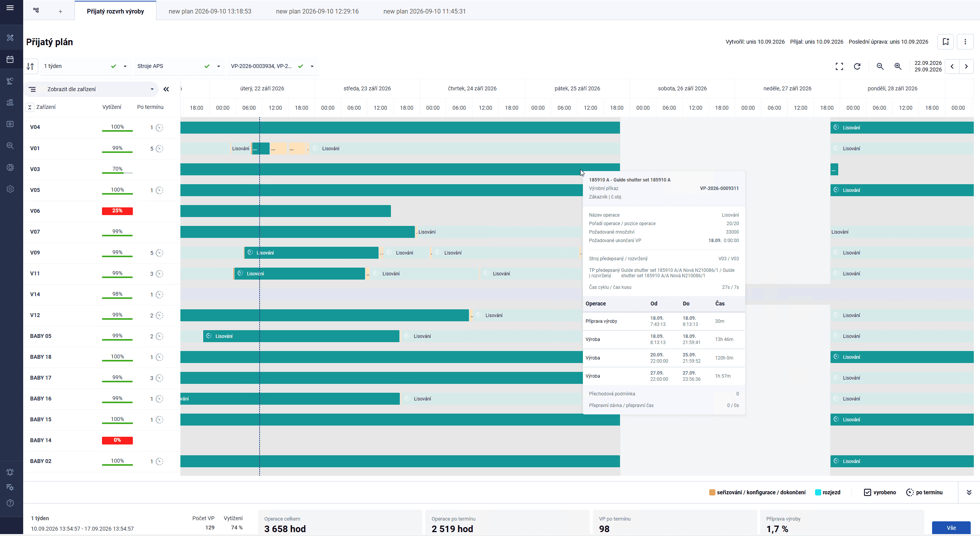This screenshot has height=536, width=980.
Task: Toggle fullscreen view of the chart
Action: [x=839, y=66]
